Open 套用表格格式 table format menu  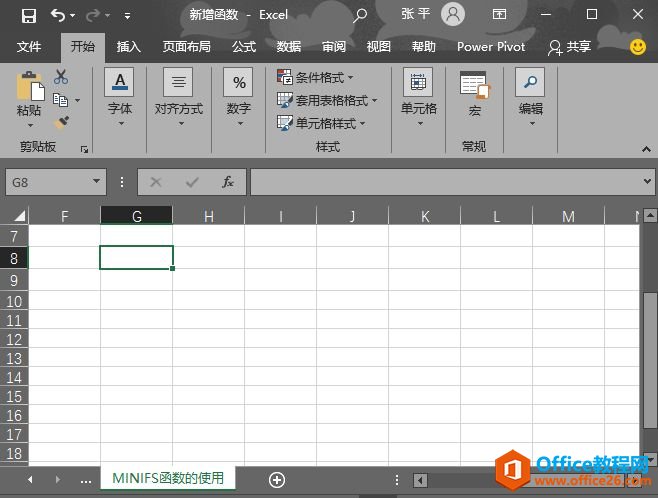point(327,100)
